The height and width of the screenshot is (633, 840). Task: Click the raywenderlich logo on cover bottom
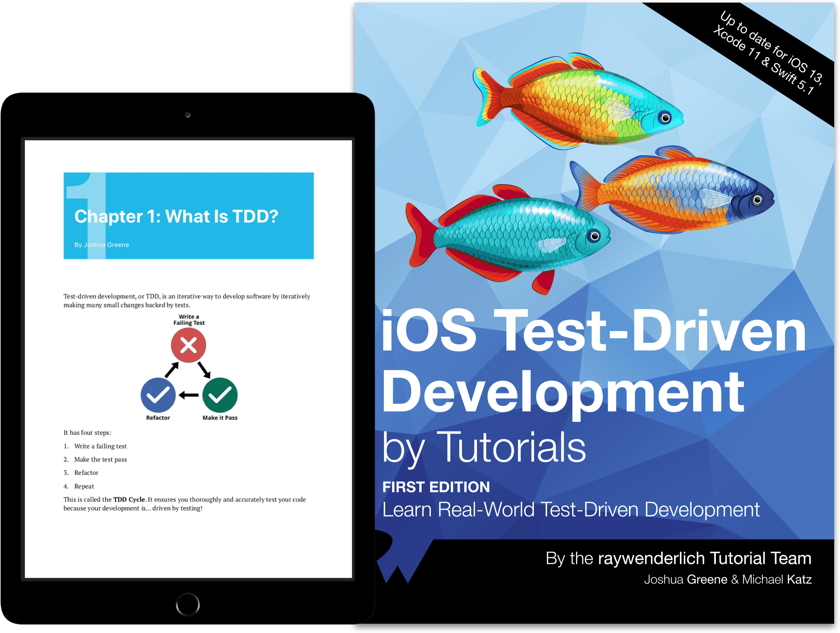click(403, 557)
